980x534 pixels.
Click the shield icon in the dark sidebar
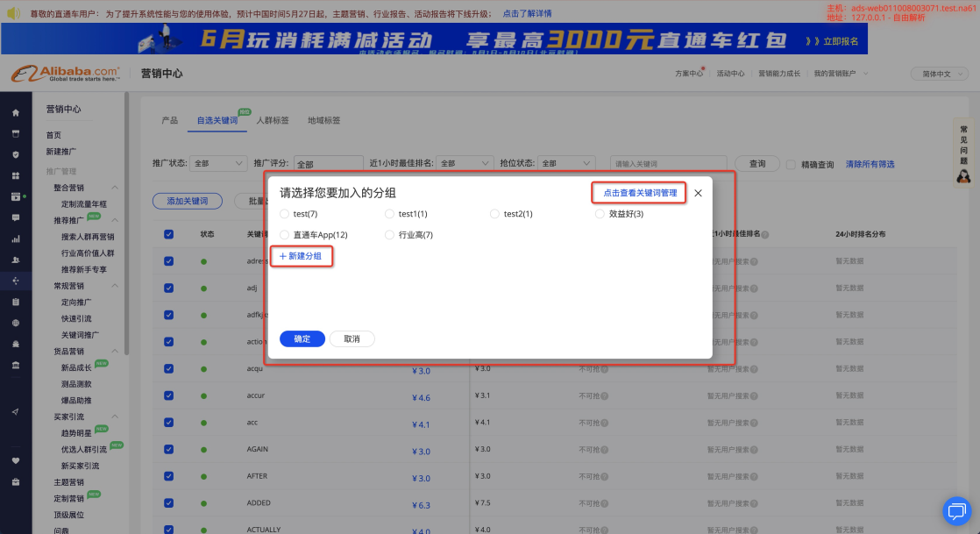[x=15, y=154]
